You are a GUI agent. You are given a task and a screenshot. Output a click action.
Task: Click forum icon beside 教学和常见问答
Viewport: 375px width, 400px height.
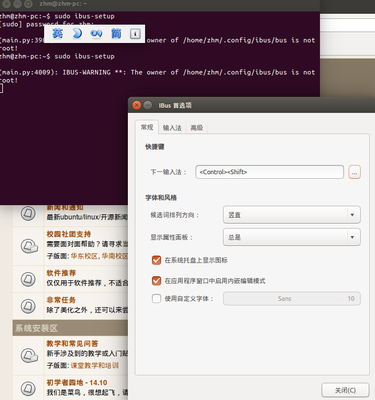[29, 355]
